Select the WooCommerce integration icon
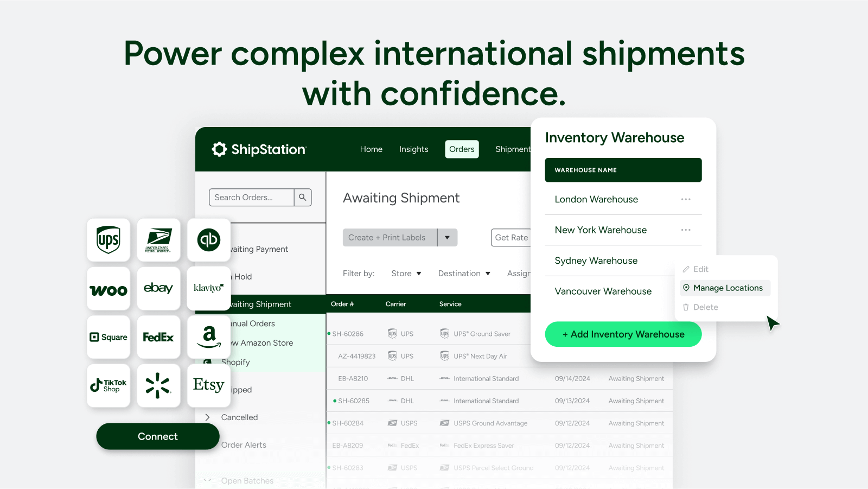This screenshot has height=489, width=868. [x=108, y=289]
